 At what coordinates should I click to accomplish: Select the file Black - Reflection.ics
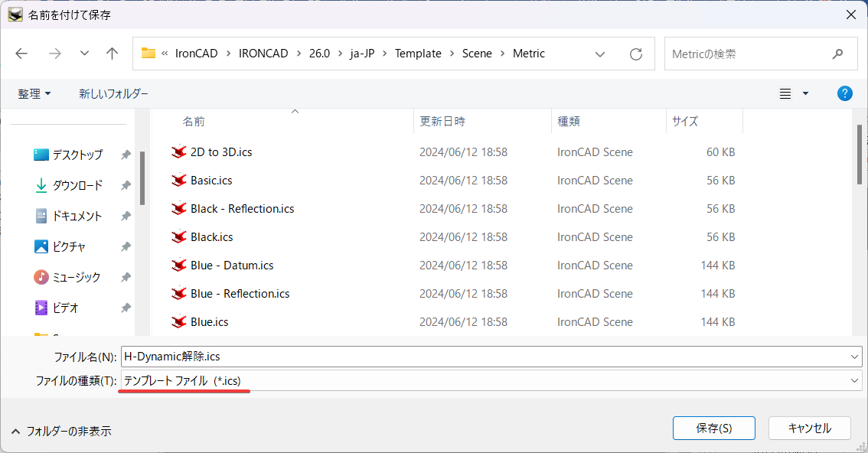click(243, 209)
